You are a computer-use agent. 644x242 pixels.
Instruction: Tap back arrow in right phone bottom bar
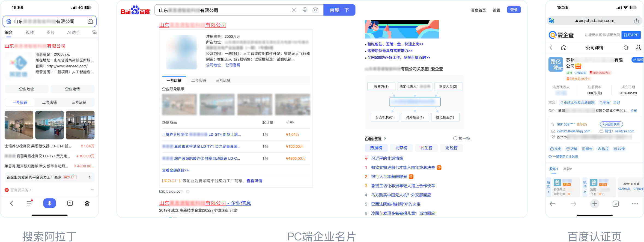pyautogui.click(x=553, y=204)
